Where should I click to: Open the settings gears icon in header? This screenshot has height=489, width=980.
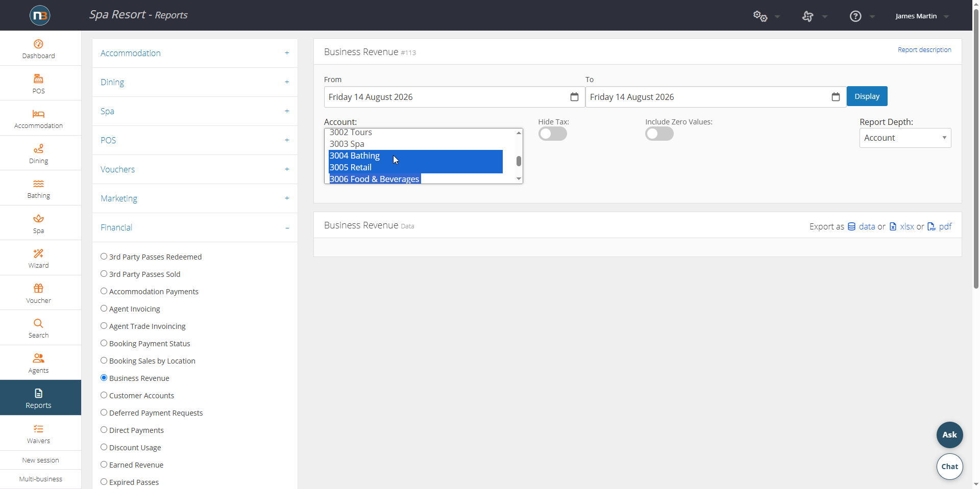(760, 16)
